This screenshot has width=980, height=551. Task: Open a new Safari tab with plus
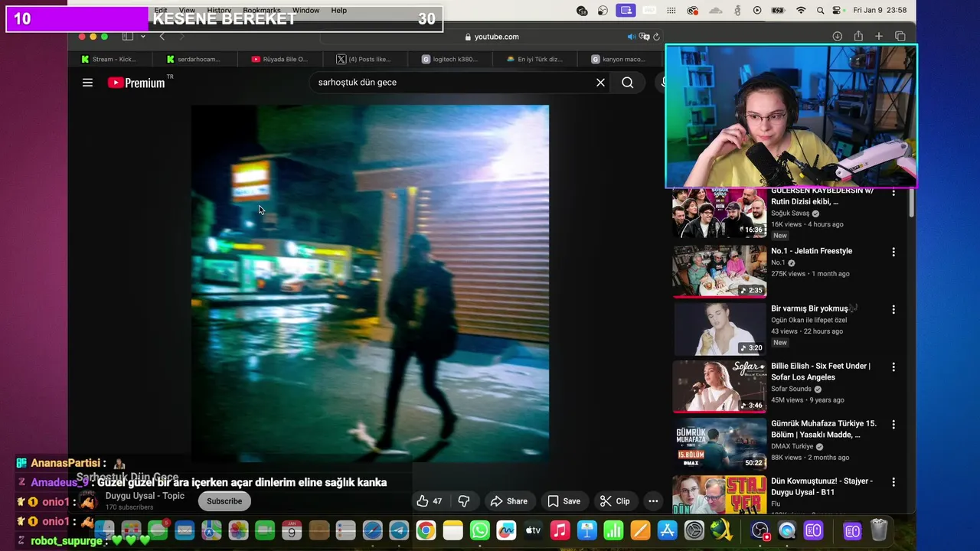(879, 37)
